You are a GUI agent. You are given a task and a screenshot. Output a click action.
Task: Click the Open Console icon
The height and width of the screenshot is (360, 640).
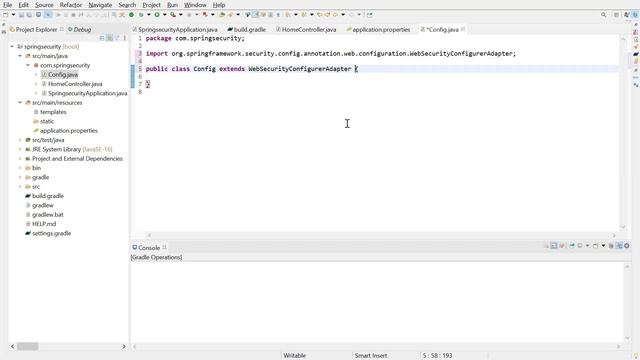click(x=595, y=246)
